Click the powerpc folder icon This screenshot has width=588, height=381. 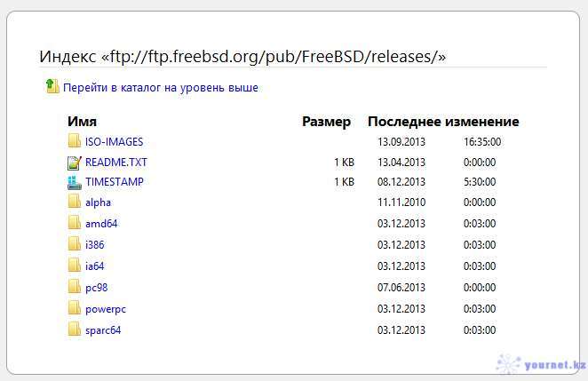pyautogui.click(x=75, y=308)
